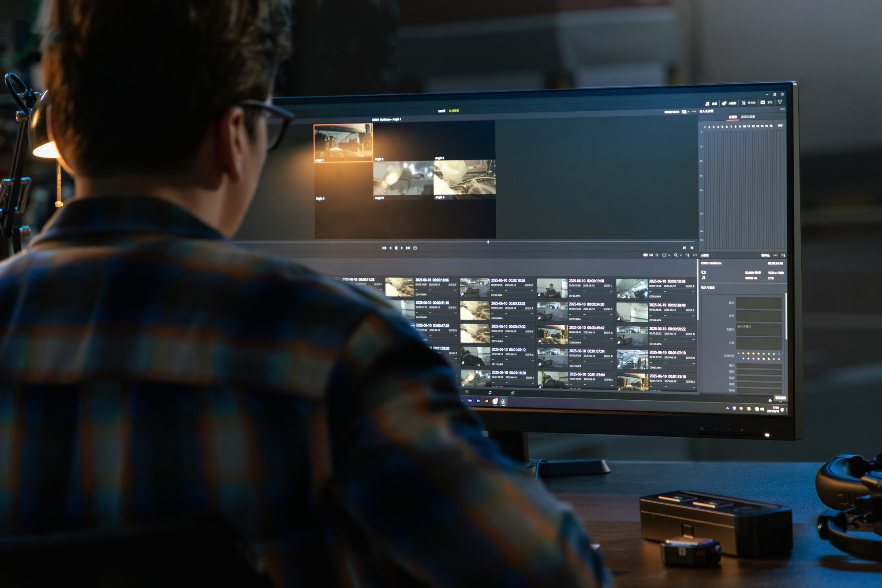
Task: Set mark out point under viewer
Action: coord(692,248)
